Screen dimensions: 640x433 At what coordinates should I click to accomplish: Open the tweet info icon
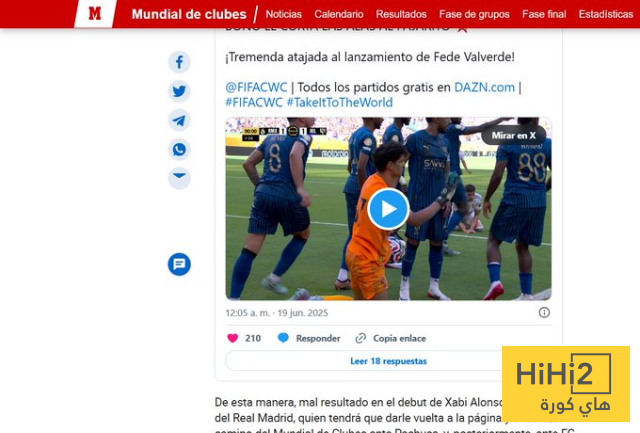click(544, 313)
